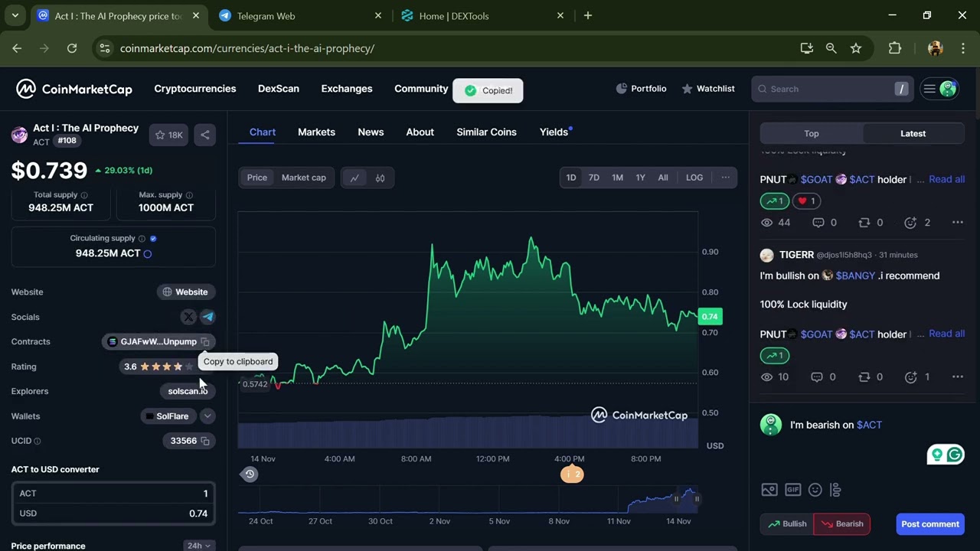Open the News tab
The width and height of the screenshot is (980, 551).
tap(371, 132)
